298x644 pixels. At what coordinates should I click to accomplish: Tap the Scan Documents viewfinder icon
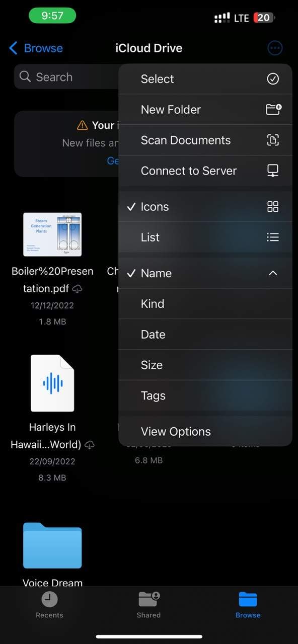click(x=273, y=140)
